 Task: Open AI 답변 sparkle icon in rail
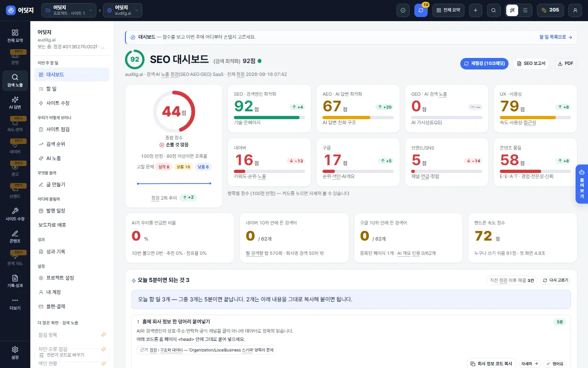point(15,103)
